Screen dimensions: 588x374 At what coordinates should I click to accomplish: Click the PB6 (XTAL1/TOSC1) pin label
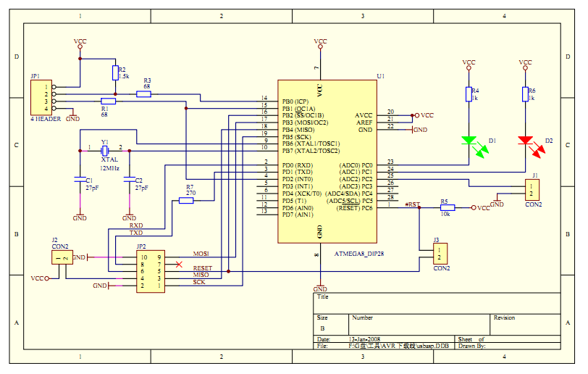click(x=311, y=144)
